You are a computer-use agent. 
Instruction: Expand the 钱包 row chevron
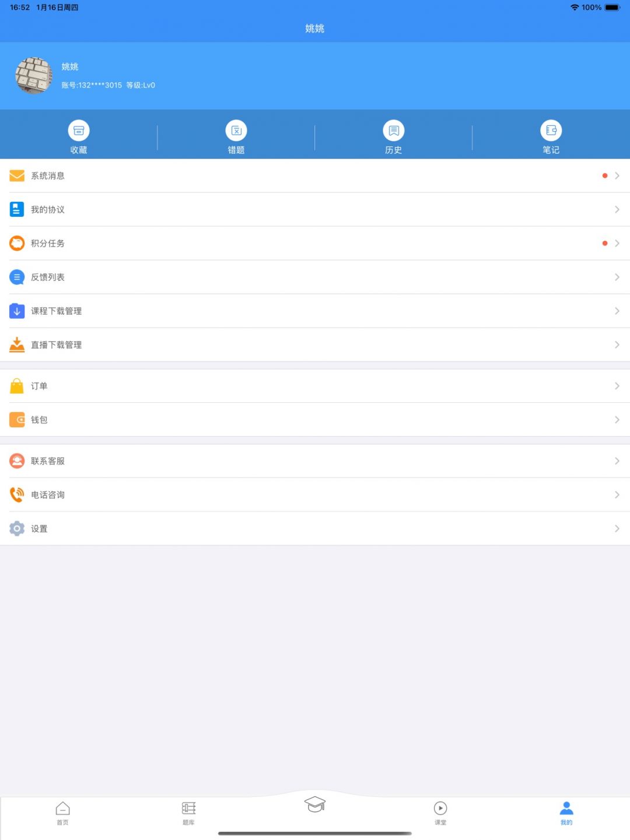click(x=617, y=420)
